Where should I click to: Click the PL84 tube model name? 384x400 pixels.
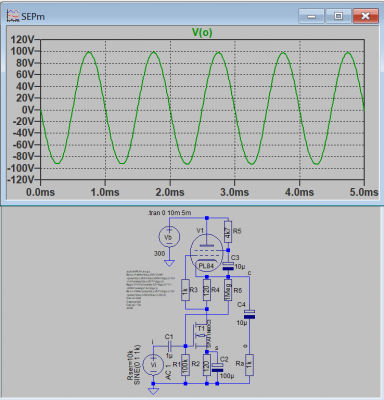206,266
